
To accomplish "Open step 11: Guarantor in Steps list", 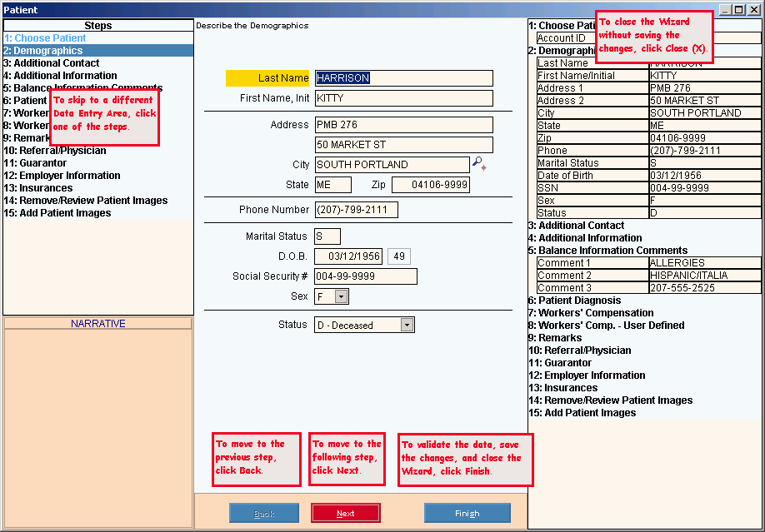I will [x=98, y=163].
